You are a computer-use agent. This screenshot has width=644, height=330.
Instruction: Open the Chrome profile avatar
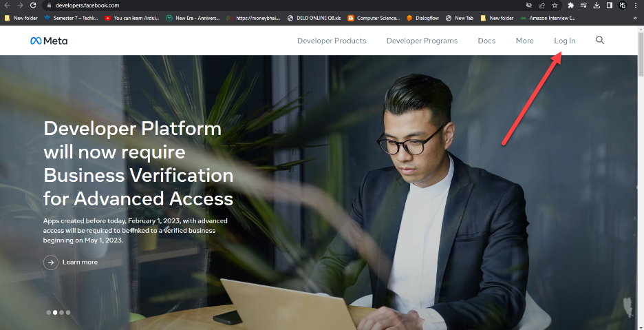pos(623,6)
